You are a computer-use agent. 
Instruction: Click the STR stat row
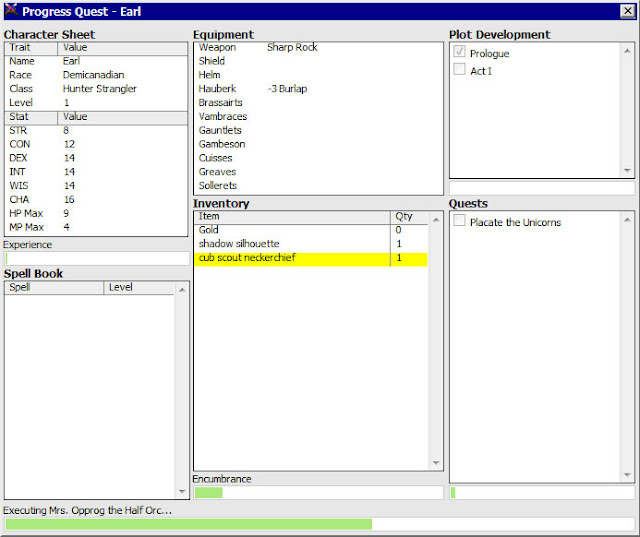pos(96,131)
